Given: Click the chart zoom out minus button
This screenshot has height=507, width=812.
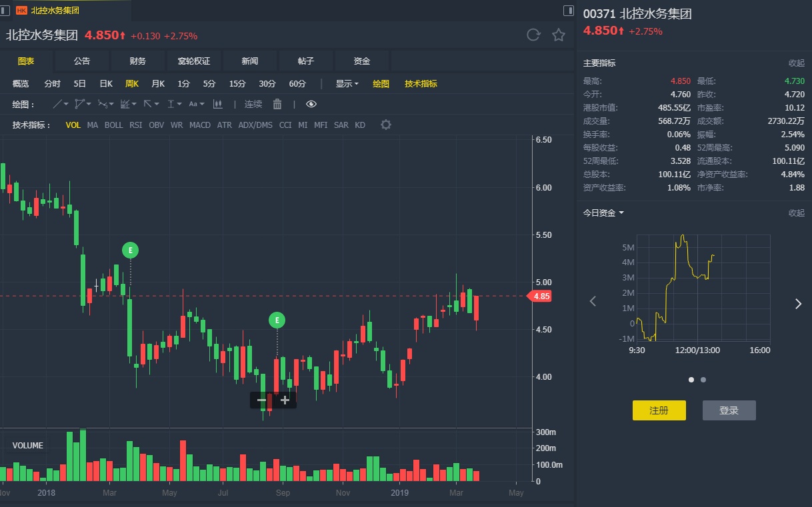Looking at the screenshot, I should click(261, 400).
